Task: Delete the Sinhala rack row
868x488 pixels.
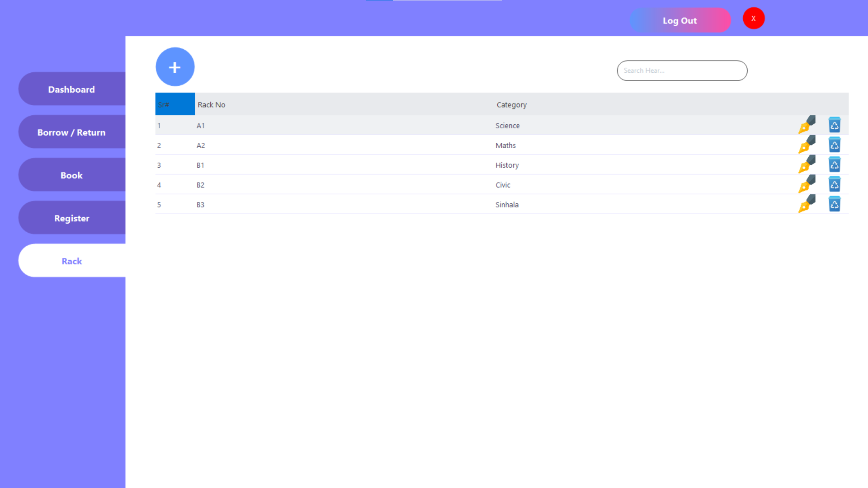Action: click(834, 204)
